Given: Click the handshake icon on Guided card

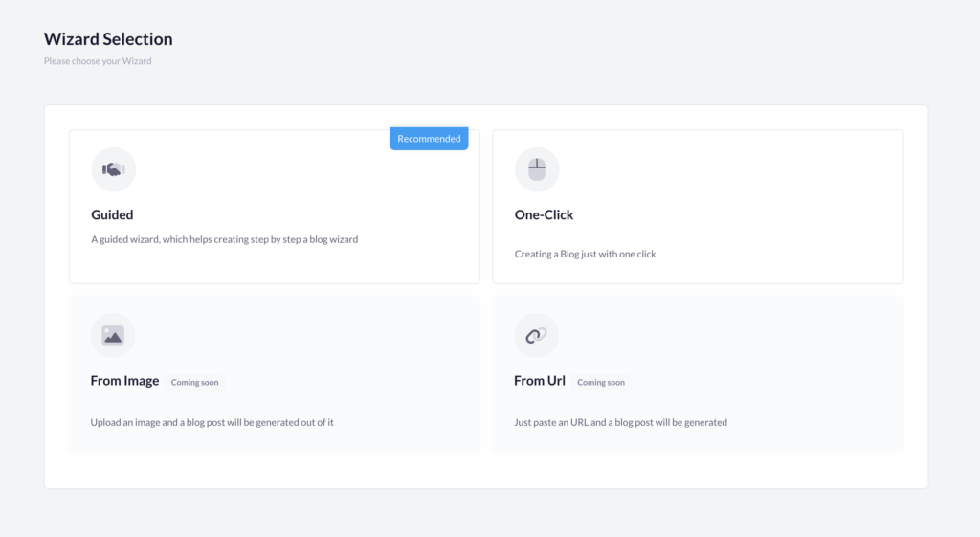Looking at the screenshot, I should [x=113, y=169].
